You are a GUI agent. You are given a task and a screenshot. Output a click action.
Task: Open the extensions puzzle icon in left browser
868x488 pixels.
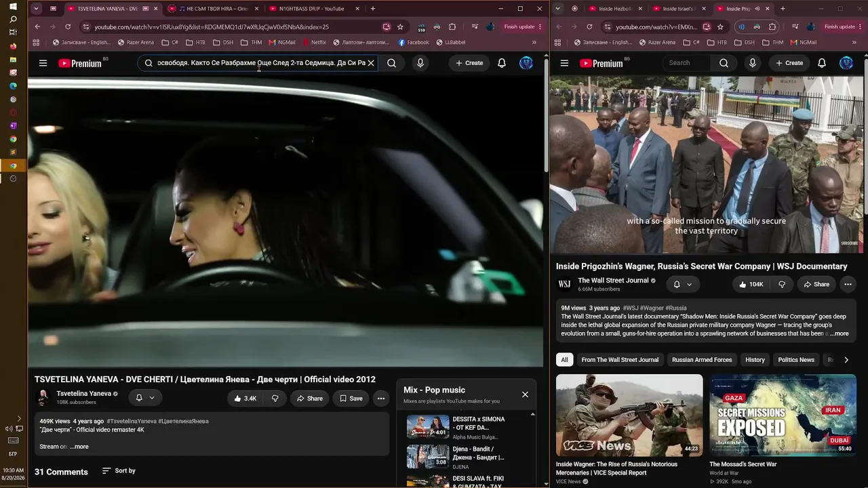(452, 27)
